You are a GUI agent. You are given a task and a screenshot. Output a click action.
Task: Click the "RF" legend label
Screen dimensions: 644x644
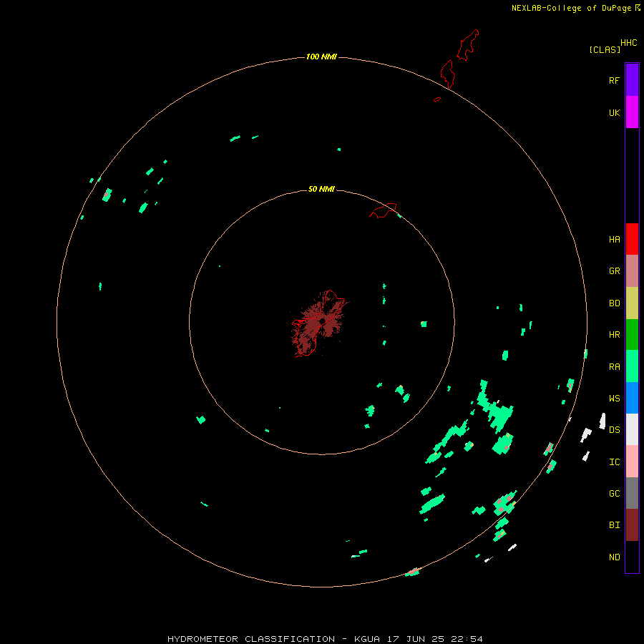click(x=614, y=80)
